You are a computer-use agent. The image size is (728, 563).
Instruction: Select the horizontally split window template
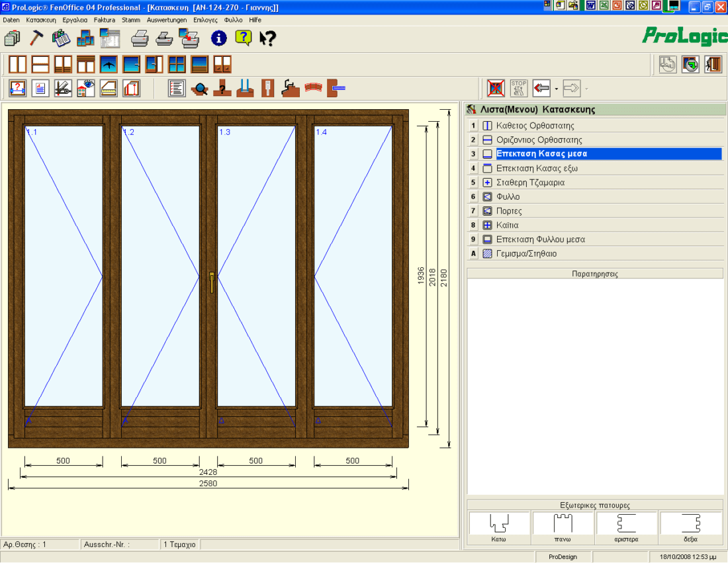[x=40, y=65]
